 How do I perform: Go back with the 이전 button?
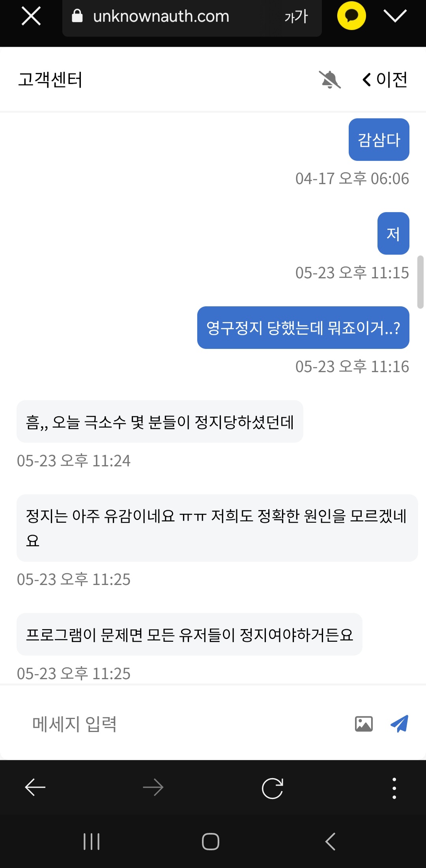coord(385,80)
